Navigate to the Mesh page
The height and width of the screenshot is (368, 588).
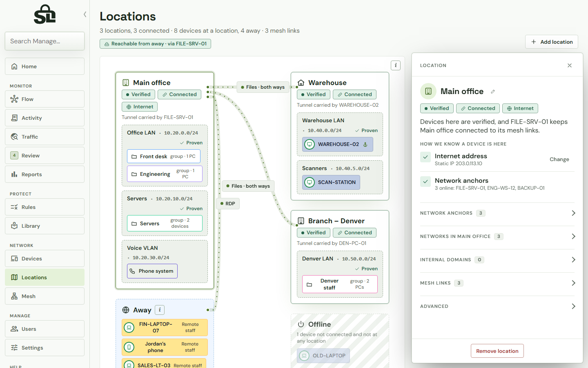45,296
